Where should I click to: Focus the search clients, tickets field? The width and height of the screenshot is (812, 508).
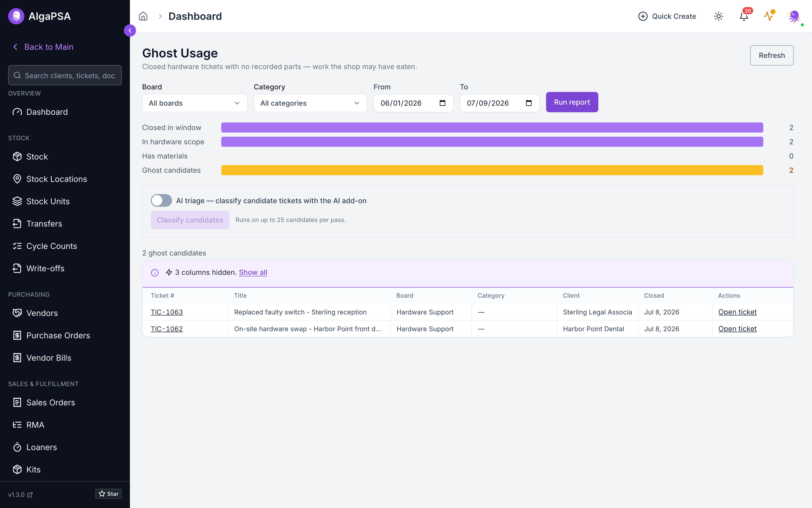point(65,75)
